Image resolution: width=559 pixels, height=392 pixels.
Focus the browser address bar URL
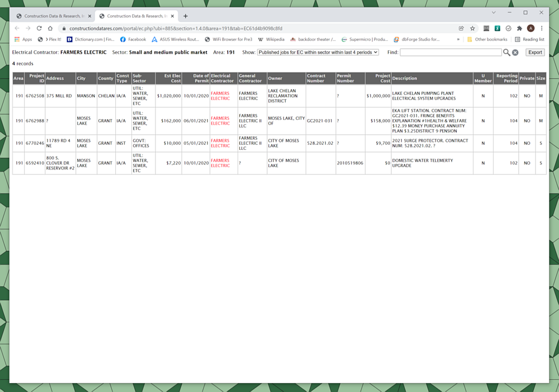coord(176,28)
